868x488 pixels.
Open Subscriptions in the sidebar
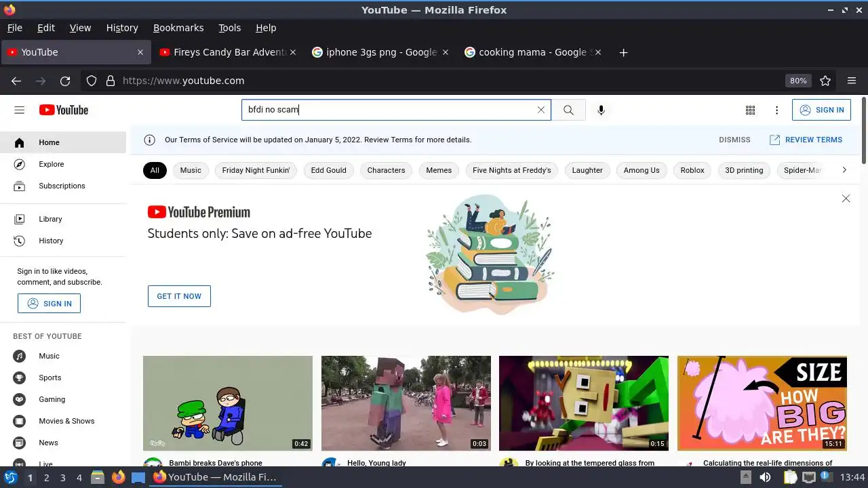[x=63, y=186]
